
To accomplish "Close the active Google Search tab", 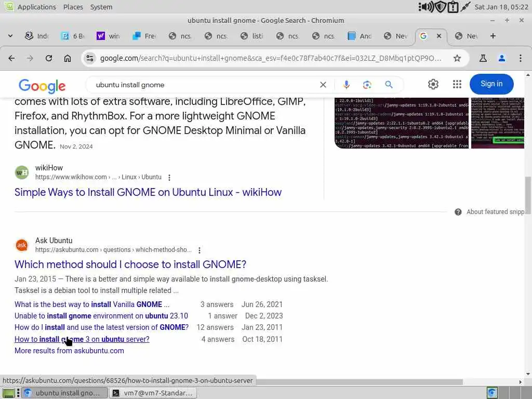I will point(438,36).
